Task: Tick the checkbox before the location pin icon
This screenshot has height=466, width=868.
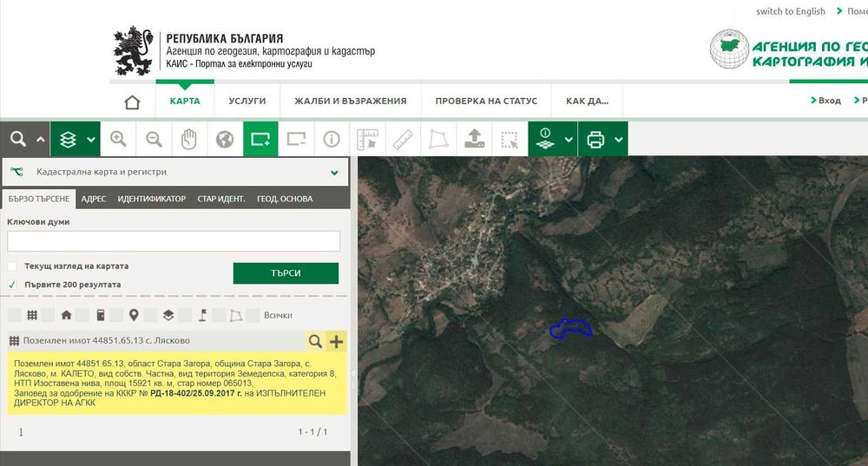Action: pos(117,316)
